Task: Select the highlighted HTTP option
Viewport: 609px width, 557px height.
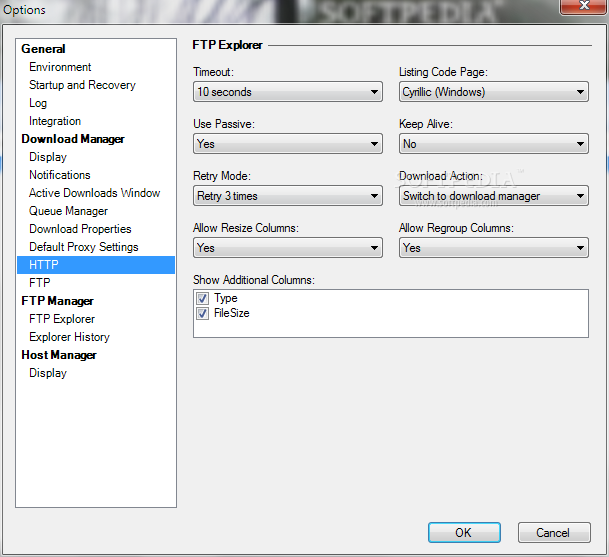Action: (x=96, y=265)
